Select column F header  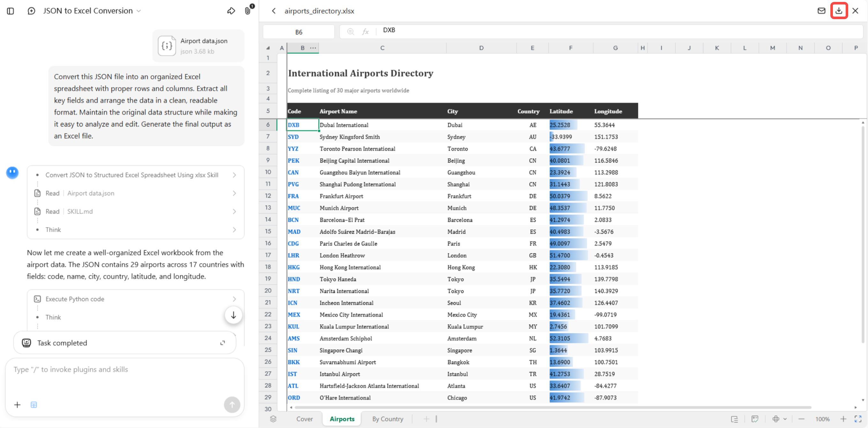point(571,48)
